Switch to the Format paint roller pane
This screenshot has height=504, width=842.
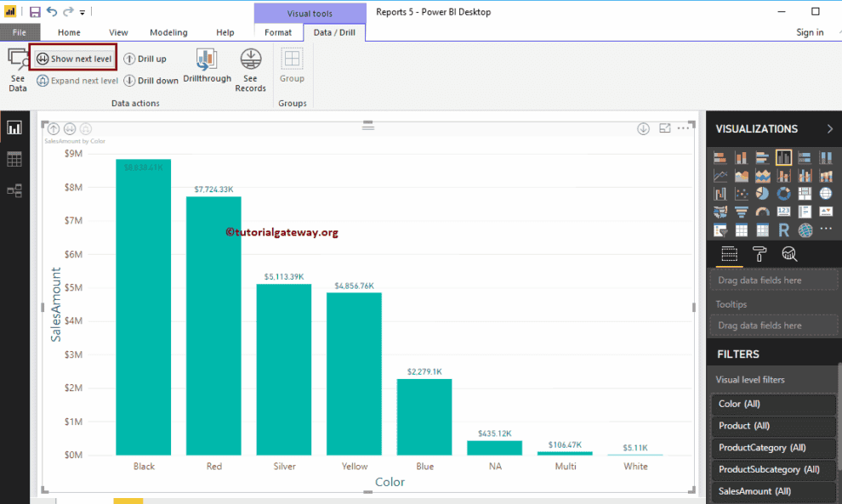point(760,253)
